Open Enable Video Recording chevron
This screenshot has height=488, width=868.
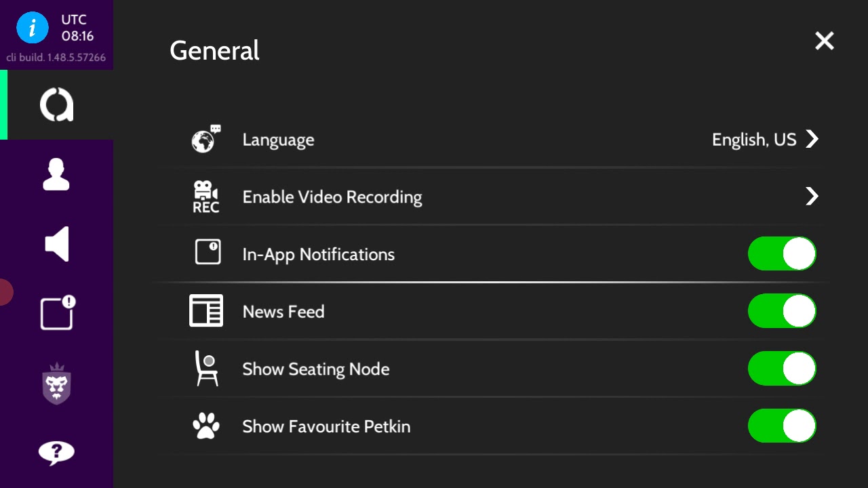pos(812,197)
